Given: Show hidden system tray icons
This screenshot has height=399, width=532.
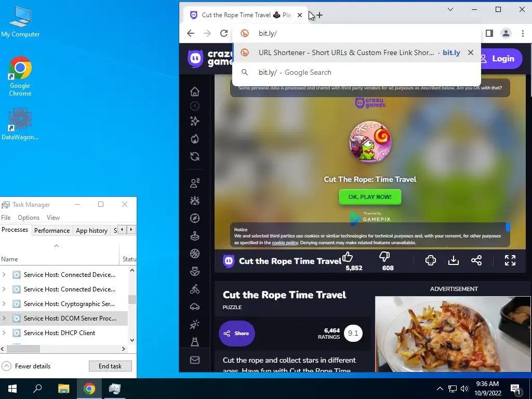Looking at the screenshot, I should pyautogui.click(x=440, y=389).
